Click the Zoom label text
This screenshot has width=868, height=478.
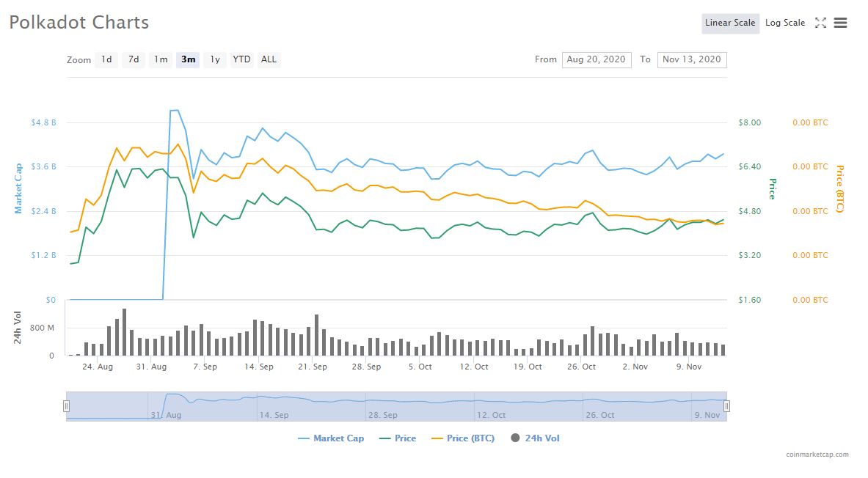pyautogui.click(x=79, y=60)
